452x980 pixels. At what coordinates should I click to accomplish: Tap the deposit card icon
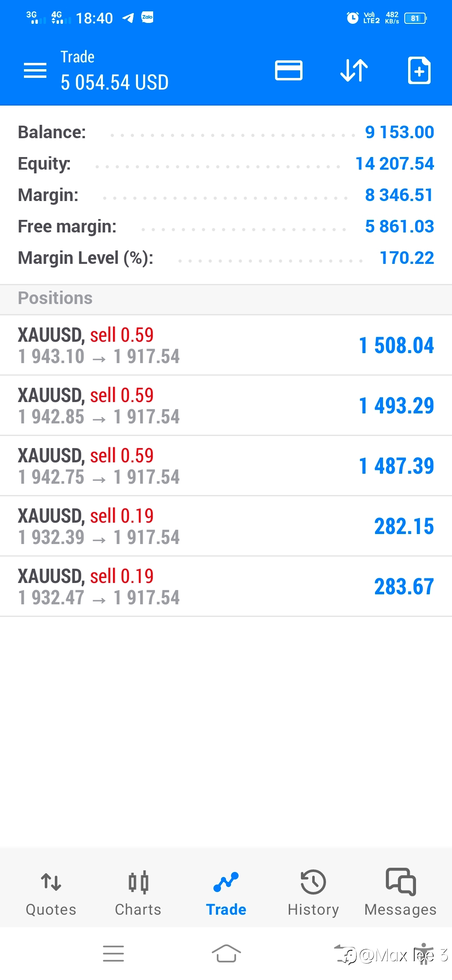[289, 70]
